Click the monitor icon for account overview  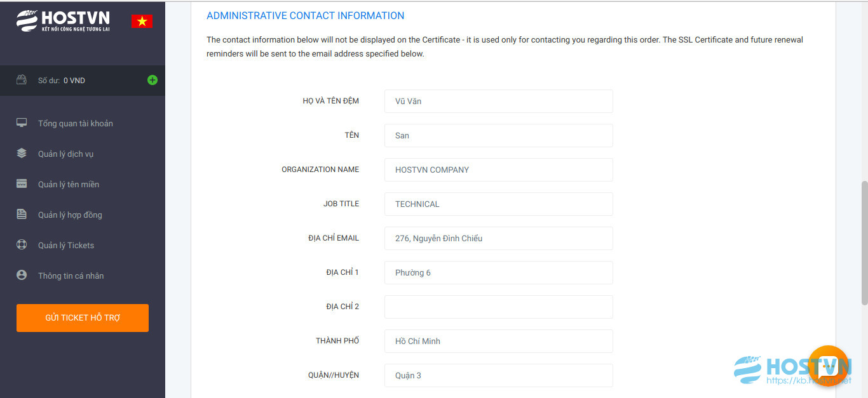(x=22, y=123)
